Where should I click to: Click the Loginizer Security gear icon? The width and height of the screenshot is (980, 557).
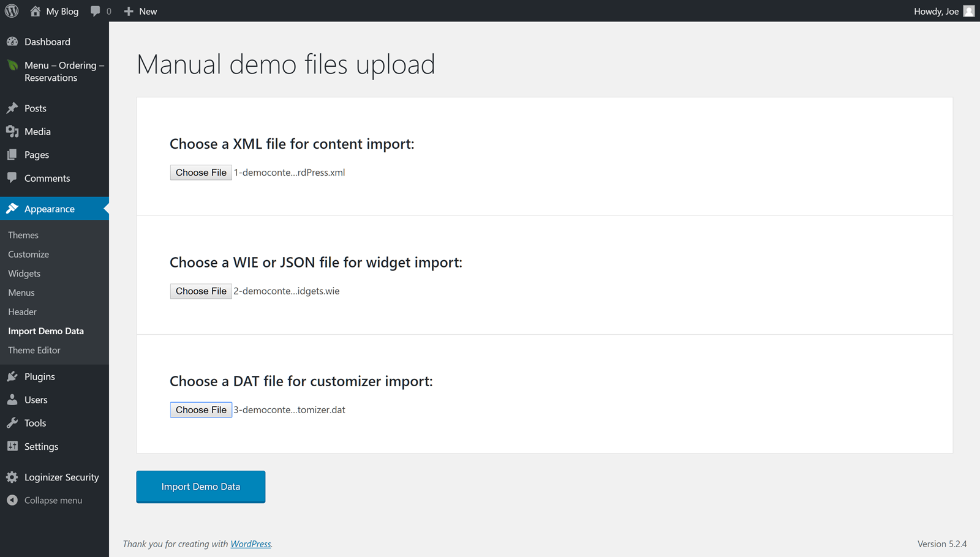[x=12, y=477]
